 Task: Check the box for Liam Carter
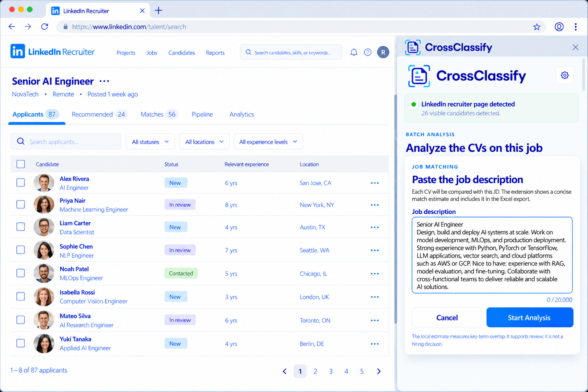21,227
